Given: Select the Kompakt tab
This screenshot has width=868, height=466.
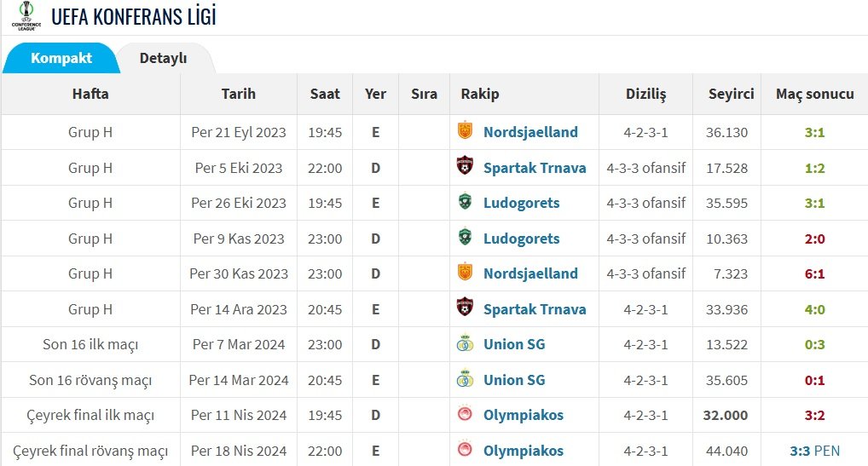Looking at the screenshot, I should click(61, 58).
